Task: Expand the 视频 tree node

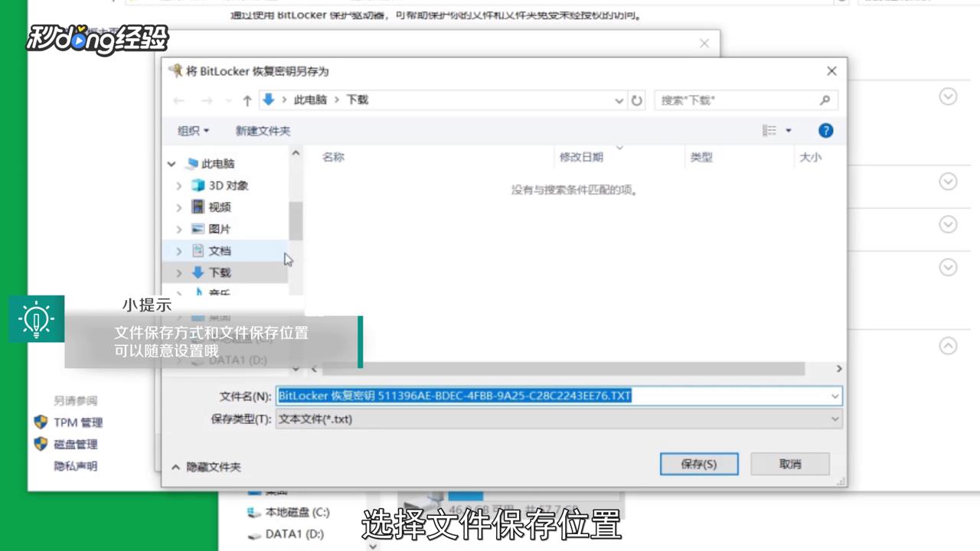Action: [x=179, y=207]
